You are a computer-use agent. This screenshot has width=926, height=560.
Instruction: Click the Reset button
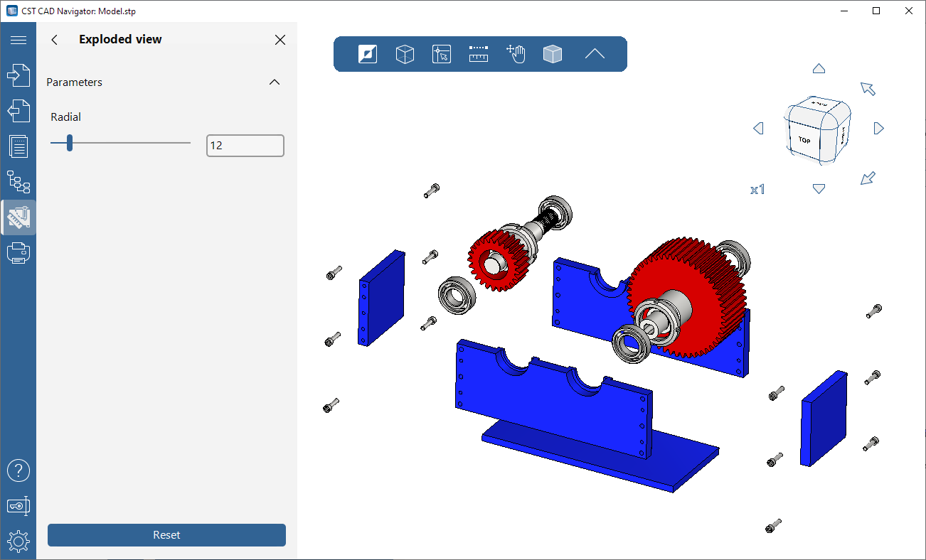coord(166,535)
